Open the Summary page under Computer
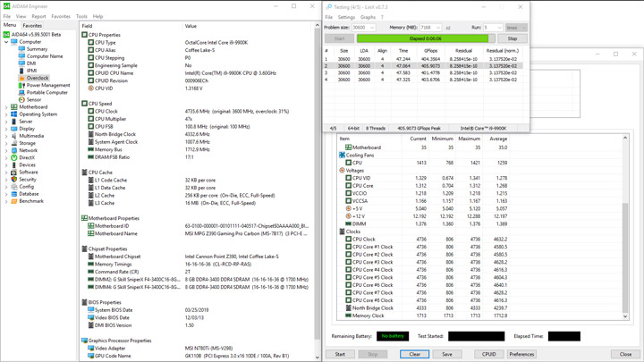This screenshot has width=644, height=362. click(x=37, y=49)
